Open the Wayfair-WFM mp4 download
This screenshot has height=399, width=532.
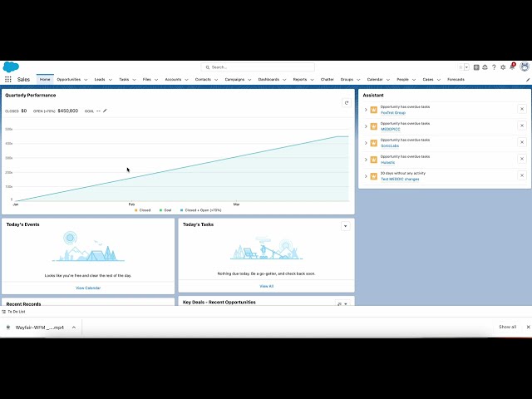[39, 328]
